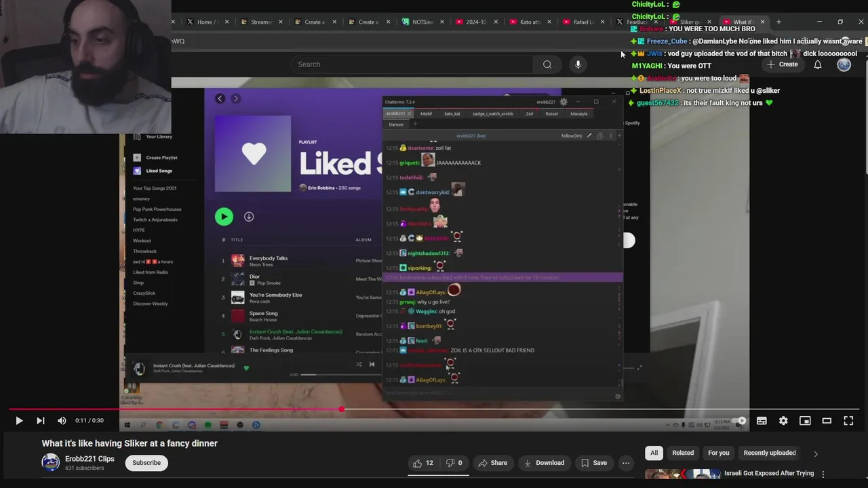Click the Israeli Got Exposed After Trying title
This screenshot has width=868, height=488.
click(769, 474)
